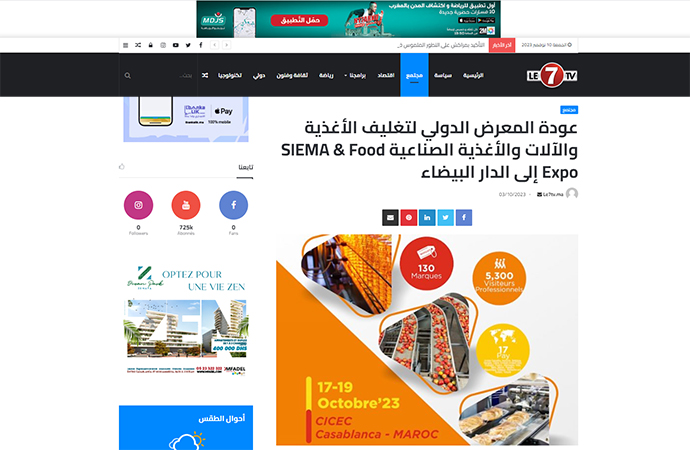The height and width of the screenshot is (450, 690).
Task: Send article by email share button
Action: pyautogui.click(x=390, y=217)
